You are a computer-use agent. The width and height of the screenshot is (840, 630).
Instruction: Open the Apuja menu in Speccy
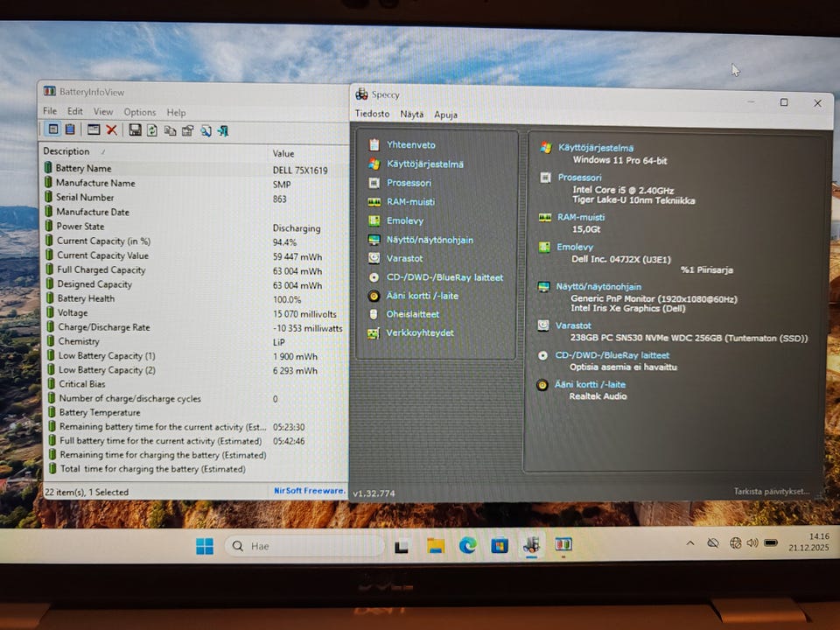coord(445,115)
